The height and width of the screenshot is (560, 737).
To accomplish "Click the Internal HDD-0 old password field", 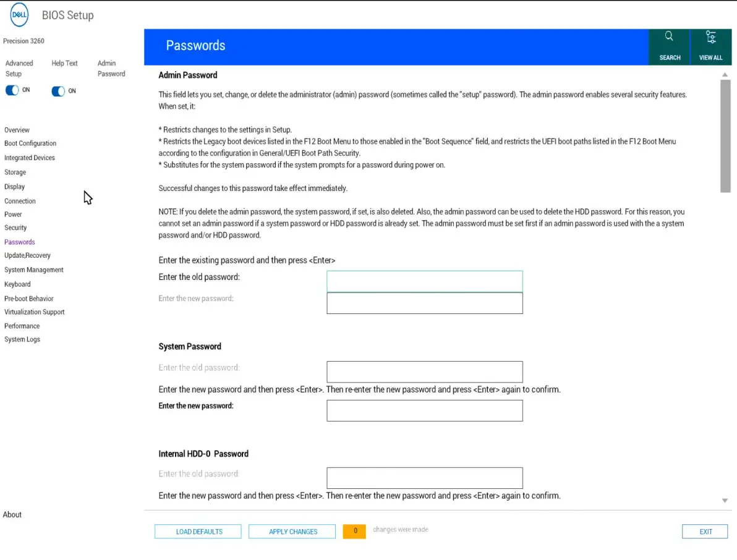I will tap(424, 478).
